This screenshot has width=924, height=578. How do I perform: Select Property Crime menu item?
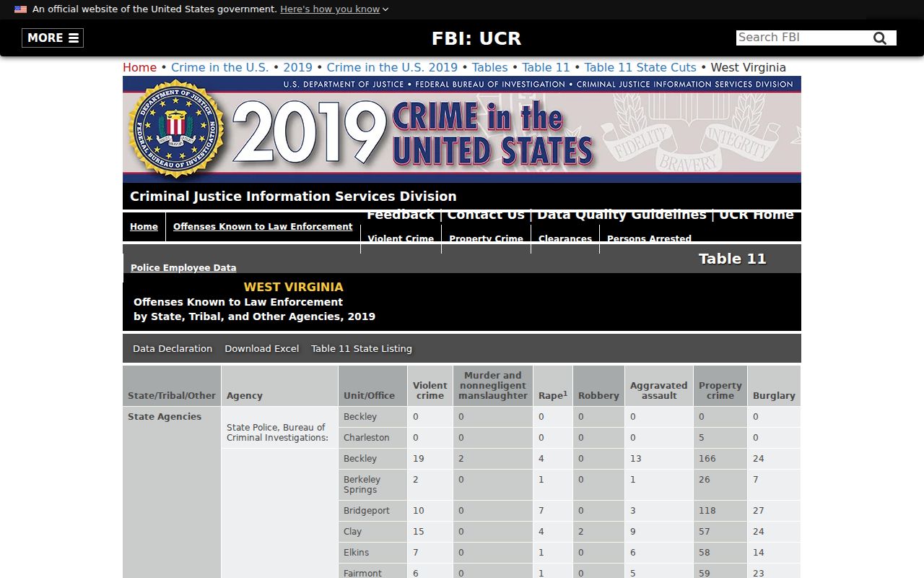[486, 239]
